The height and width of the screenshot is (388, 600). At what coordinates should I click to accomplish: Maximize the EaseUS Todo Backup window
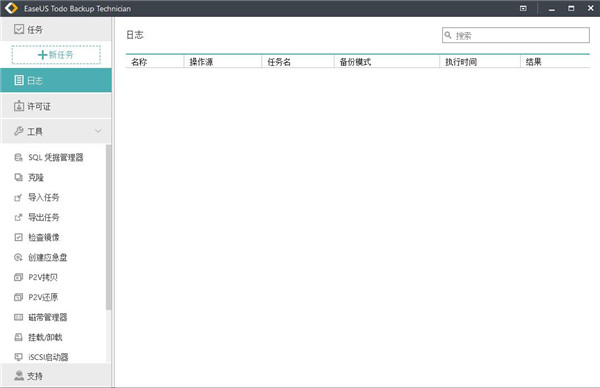point(571,8)
